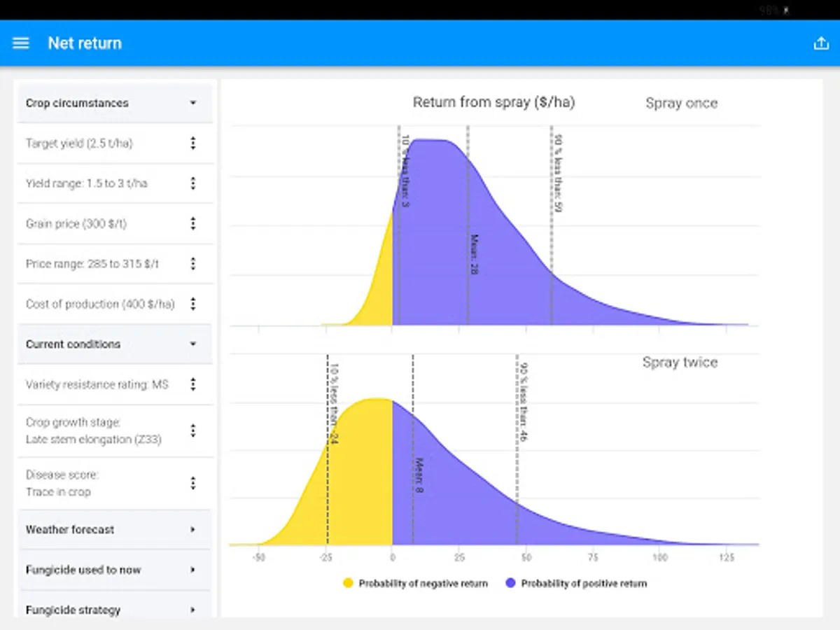This screenshot has width=840, height=630.
Task: Click the 'Mean: 28' marker in Spray once chart
Action: pyautogui.click(x=474, y=253)
